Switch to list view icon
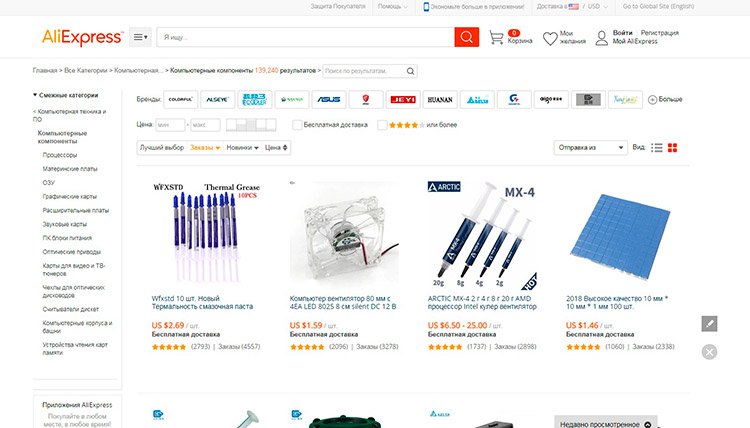750x428 pixels. (657, 148)
